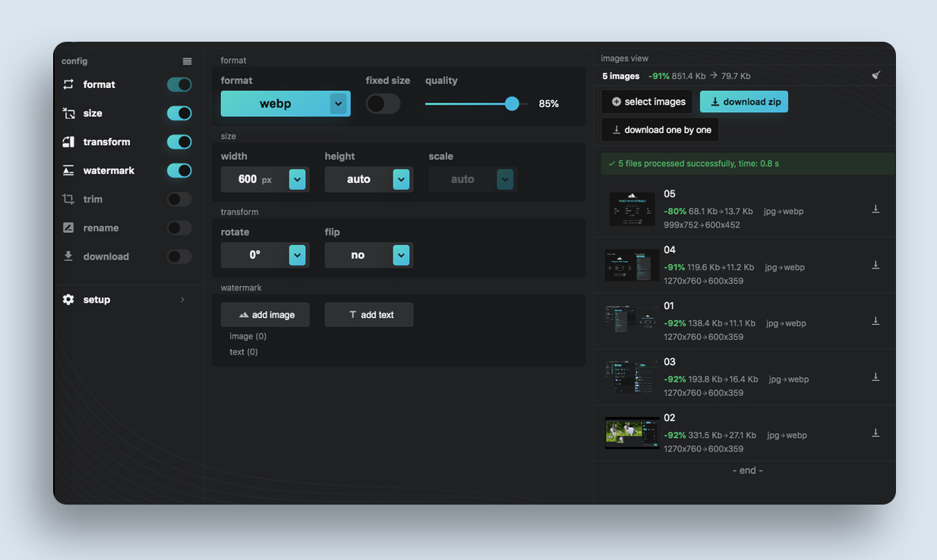Open the flip dropdown set to no
The height and width of the screenshot is (560, 937).
[x=369, y=256]
